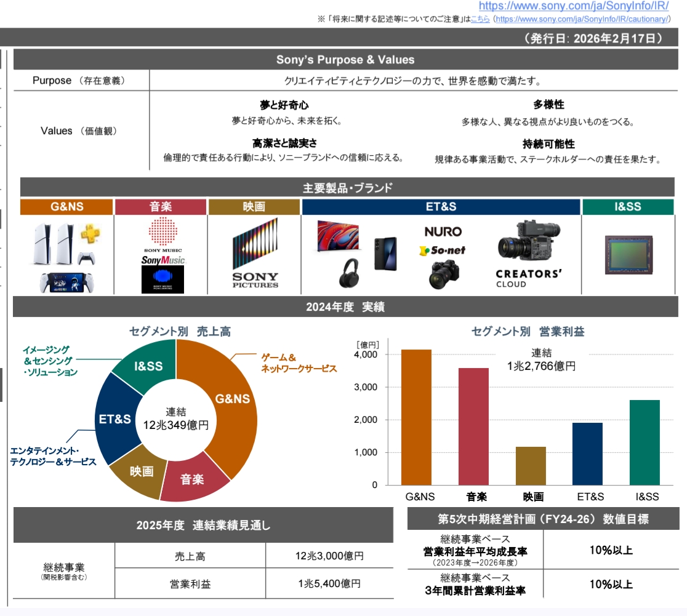Click the こちら cautionary statement link
687x616 pixels.
coord(480,19)
